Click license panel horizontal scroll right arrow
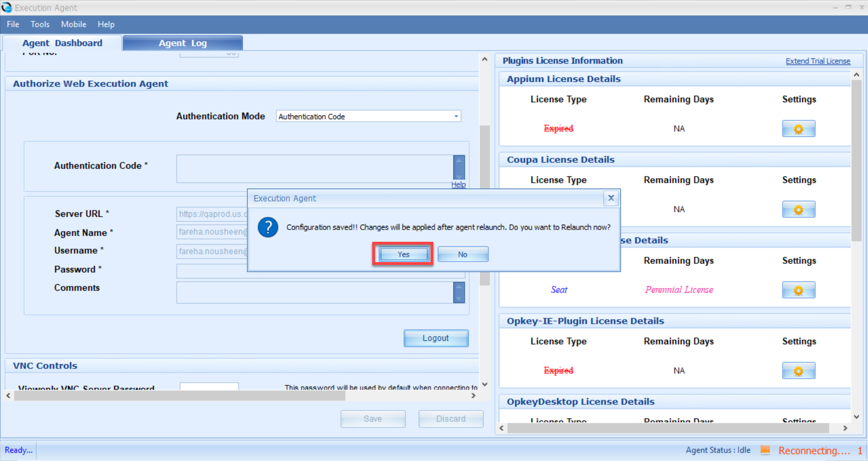Screen dimensions: 868x461 pyautogui.click(x=845, y=428)
